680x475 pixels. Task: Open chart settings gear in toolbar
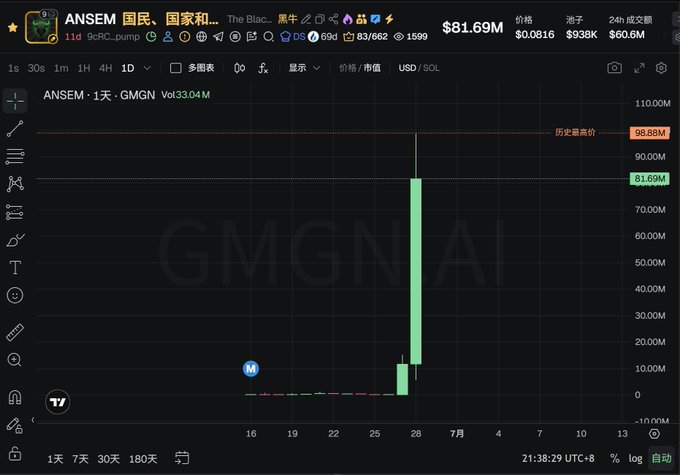click(661, 68)
